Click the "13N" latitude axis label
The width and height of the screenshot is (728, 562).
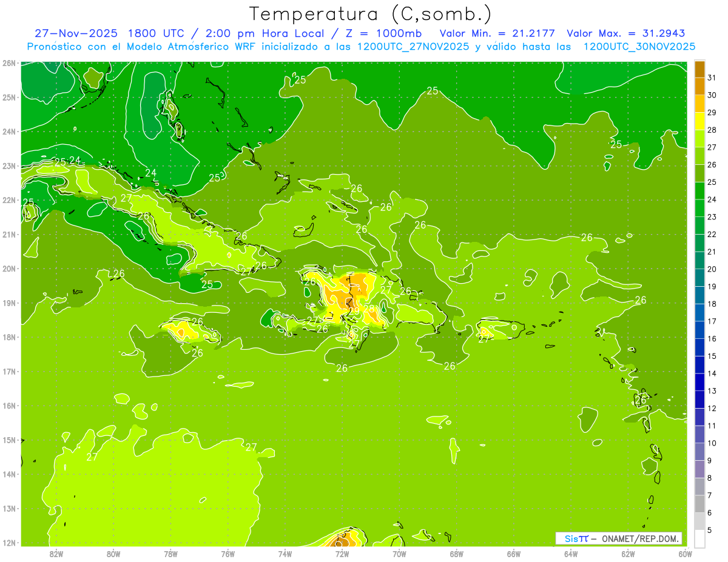[8, 509]
